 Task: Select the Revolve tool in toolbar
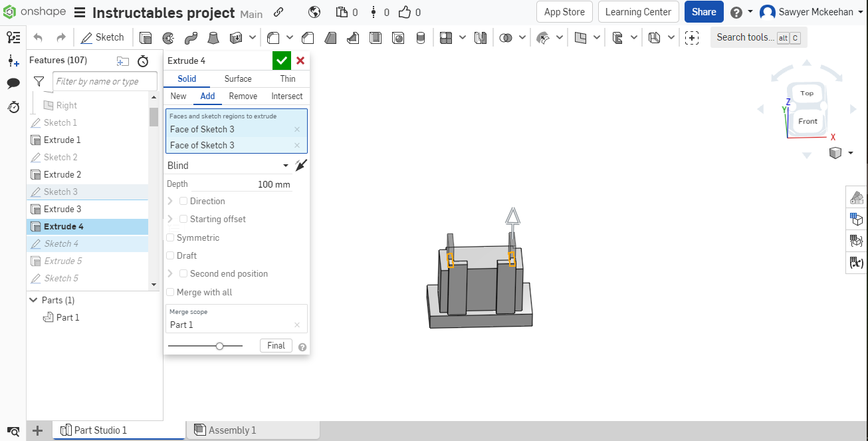168,38
